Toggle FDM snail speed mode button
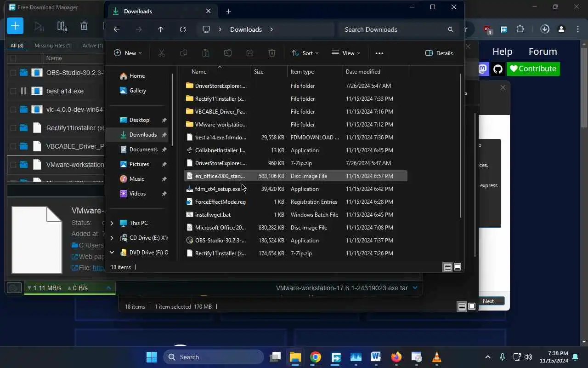Screen dimensions: 588x368 click(14, 288)
